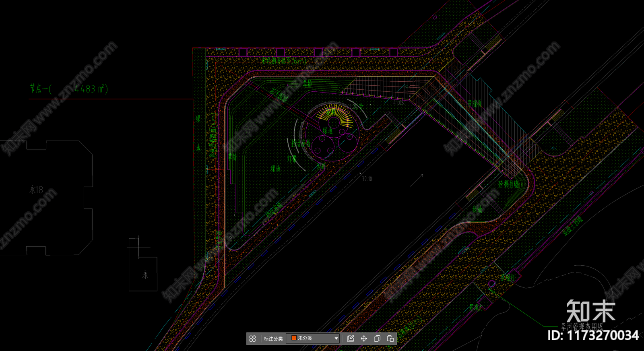The image size is (644, 351).
Task: Click the copy (overlapping squares) icon
Action: pos(377,339)
